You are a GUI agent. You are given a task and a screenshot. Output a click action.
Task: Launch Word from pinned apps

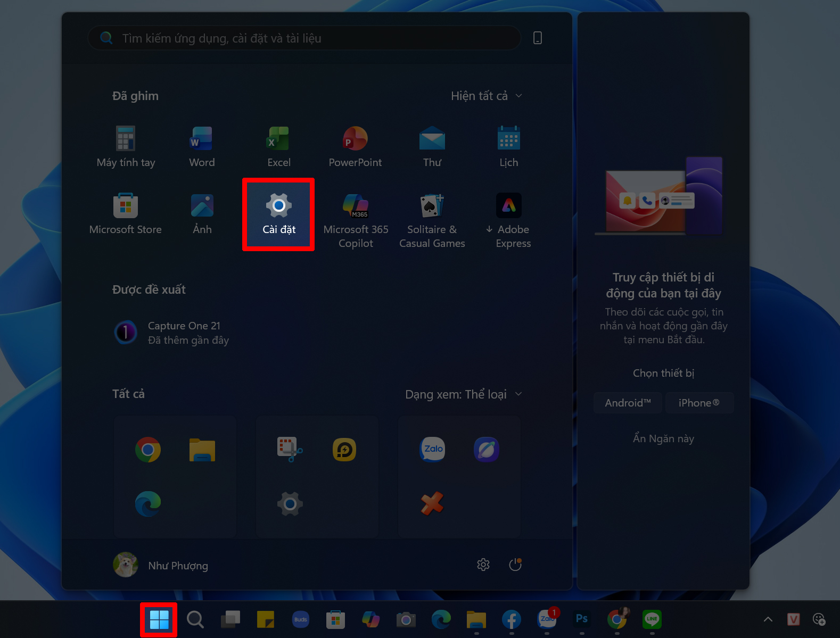[202, 147]
